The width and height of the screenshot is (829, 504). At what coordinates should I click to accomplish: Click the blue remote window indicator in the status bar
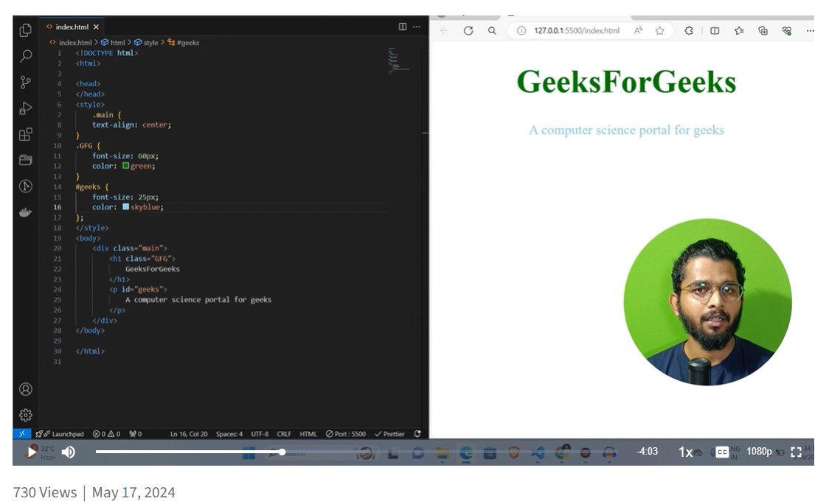(x=21, y=434)
